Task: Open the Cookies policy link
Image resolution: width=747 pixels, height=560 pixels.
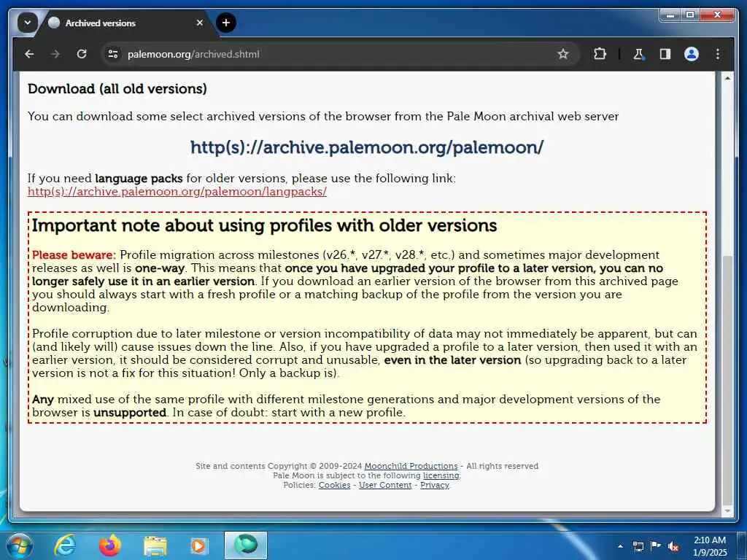Action: point(334,485)
